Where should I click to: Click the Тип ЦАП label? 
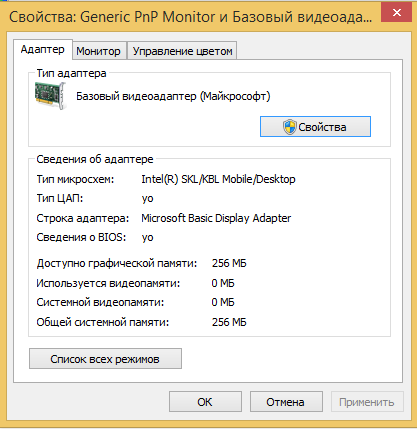tap(60, 198)
